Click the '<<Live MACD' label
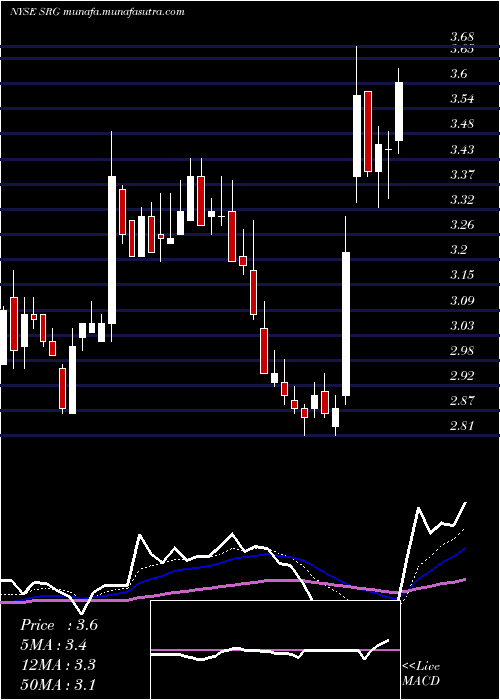 click(421, 674)
